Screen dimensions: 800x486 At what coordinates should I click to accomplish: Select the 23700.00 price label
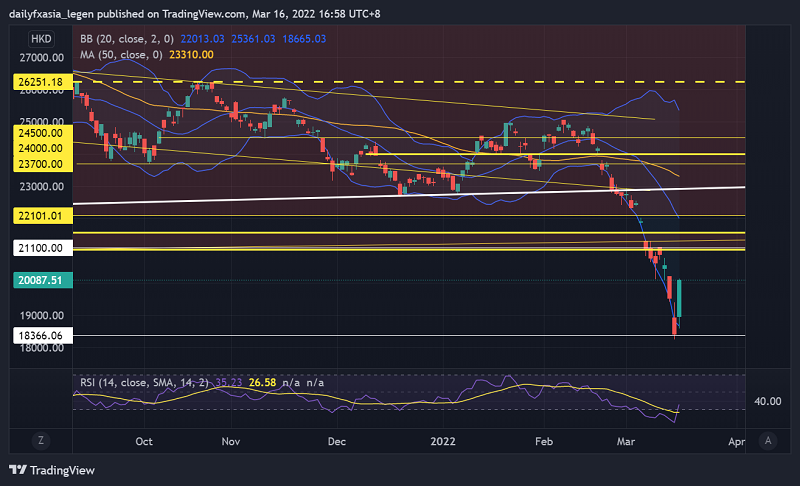(43, 164)
